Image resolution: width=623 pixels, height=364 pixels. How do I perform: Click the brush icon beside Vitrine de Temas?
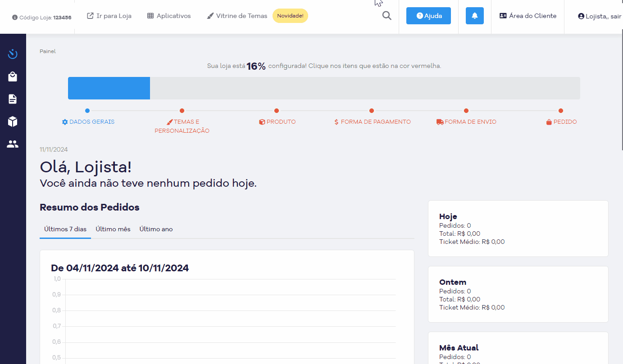pyautogui.click(x=210, y=16)
